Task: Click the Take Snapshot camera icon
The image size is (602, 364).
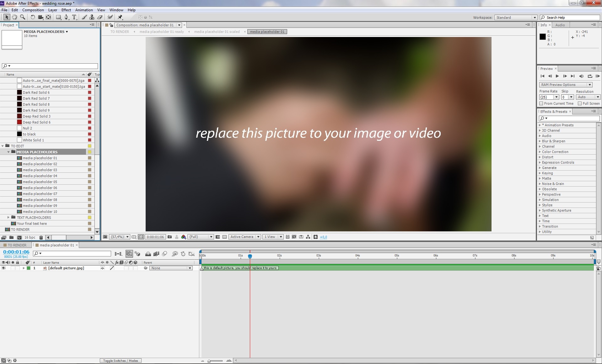Action: pos(170,237)
